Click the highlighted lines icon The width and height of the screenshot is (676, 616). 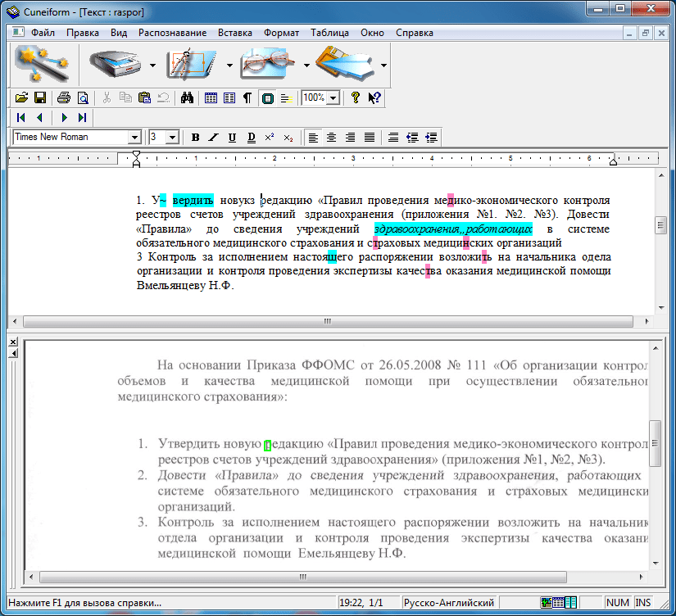286,98
